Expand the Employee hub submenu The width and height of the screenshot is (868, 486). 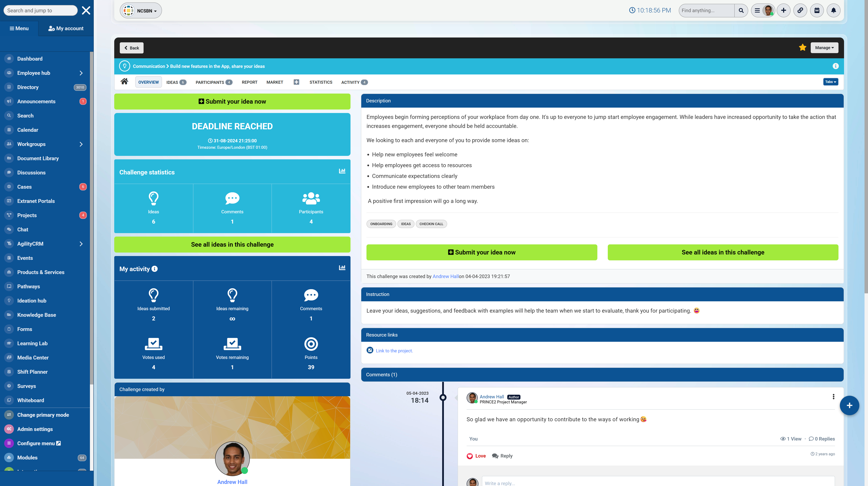(81, 73)
